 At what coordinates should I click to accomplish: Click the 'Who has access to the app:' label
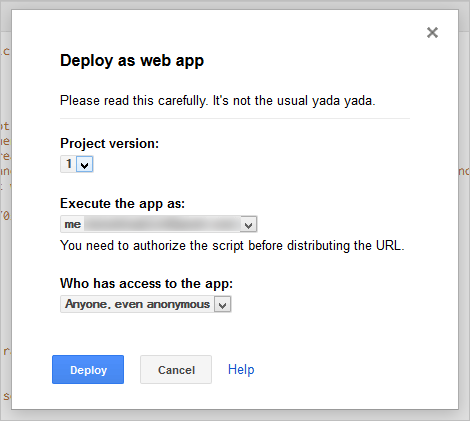pyautogui.click(x=146, y=284)
